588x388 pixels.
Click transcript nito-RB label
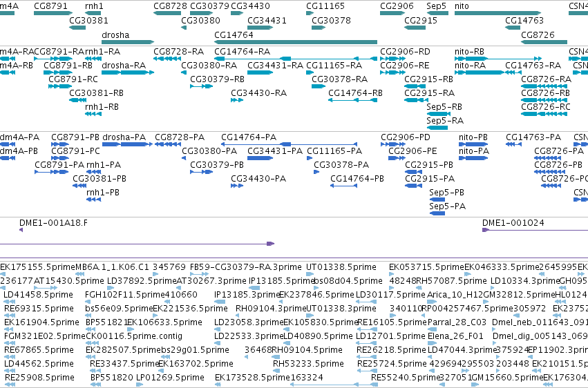(x=469, y=51)
